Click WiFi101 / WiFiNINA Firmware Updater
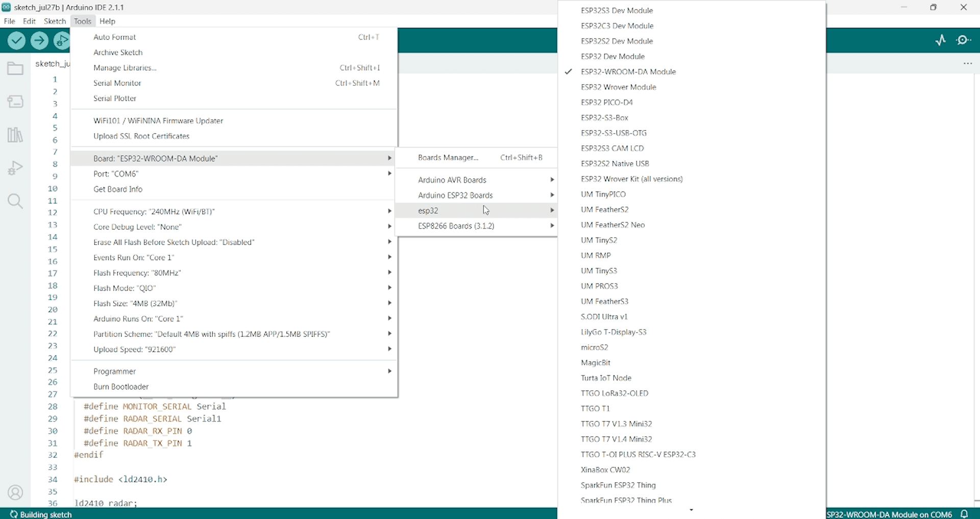The height and width of the screenshot is (519, 980). 234,120
